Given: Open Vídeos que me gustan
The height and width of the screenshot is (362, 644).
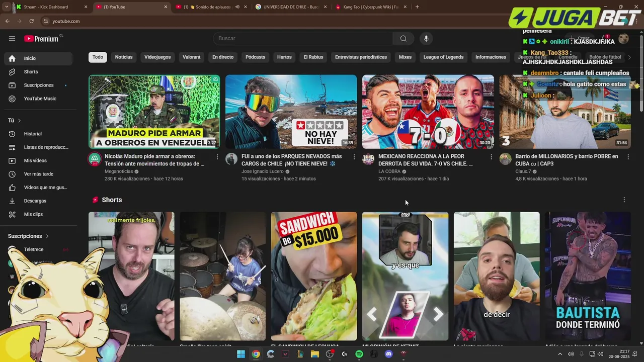Looking at the screenshot, I should pyautogui.click(x=38, y=187).
